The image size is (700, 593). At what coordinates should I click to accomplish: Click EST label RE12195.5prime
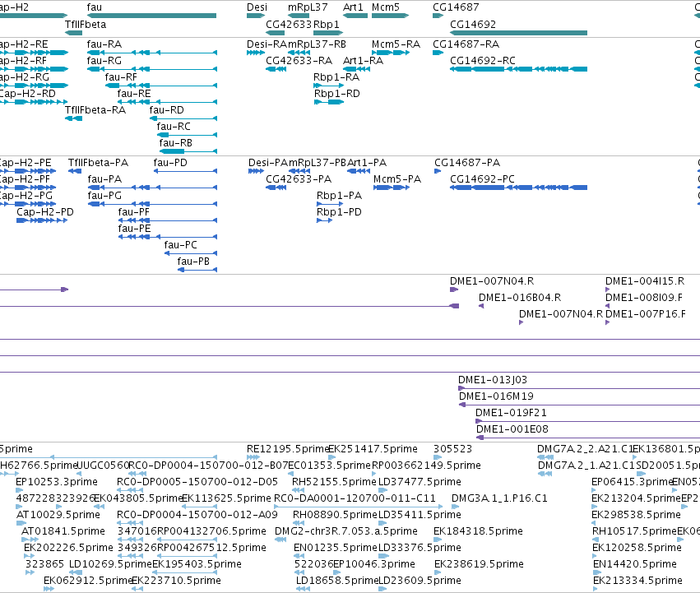289,449
